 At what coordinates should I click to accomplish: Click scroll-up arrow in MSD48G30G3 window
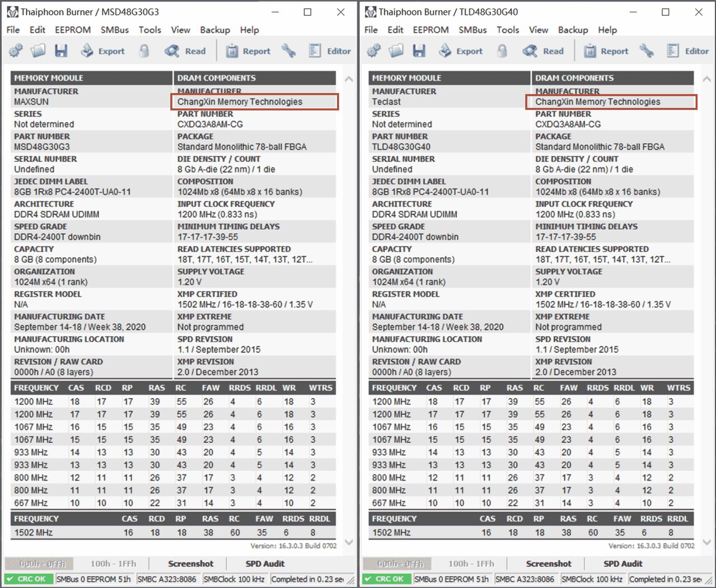[x=349, y=79]
